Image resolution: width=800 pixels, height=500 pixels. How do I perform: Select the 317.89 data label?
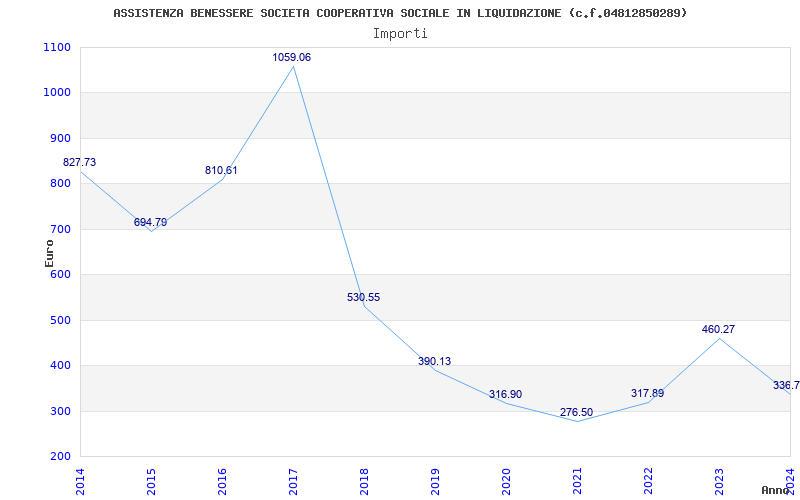[x=647, y=393]
